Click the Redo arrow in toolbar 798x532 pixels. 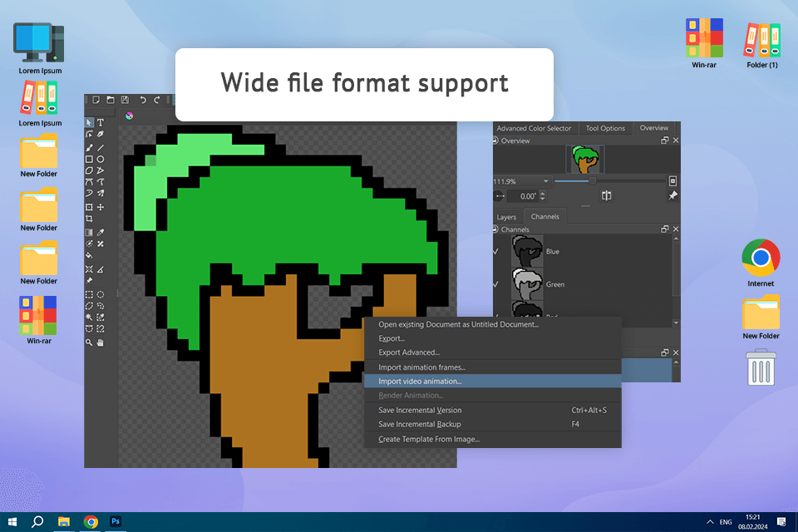[157, 100]
